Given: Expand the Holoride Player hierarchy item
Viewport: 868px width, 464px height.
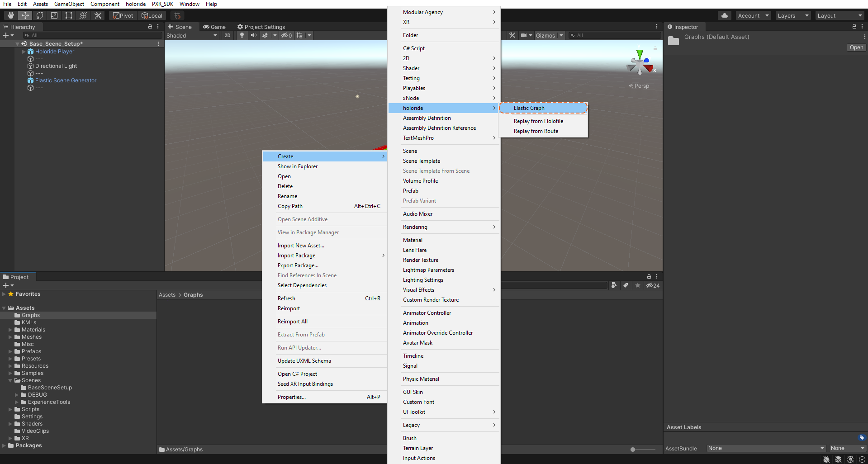Looking at the screenshot, I should point(24,52).
